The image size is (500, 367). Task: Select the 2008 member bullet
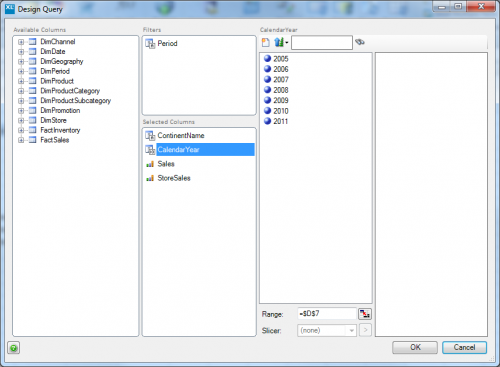coord(267,90)
